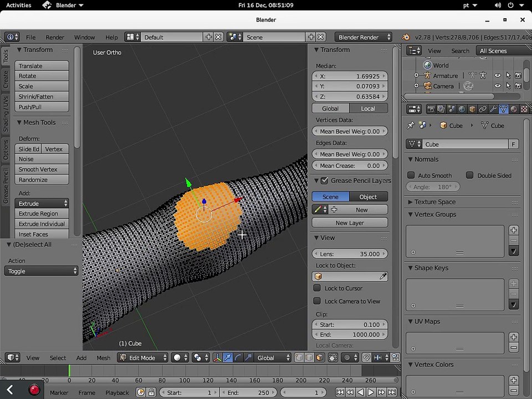This screenshot has height=399, width=532.
Task: Open the Render menu
Action: point(55,37)
